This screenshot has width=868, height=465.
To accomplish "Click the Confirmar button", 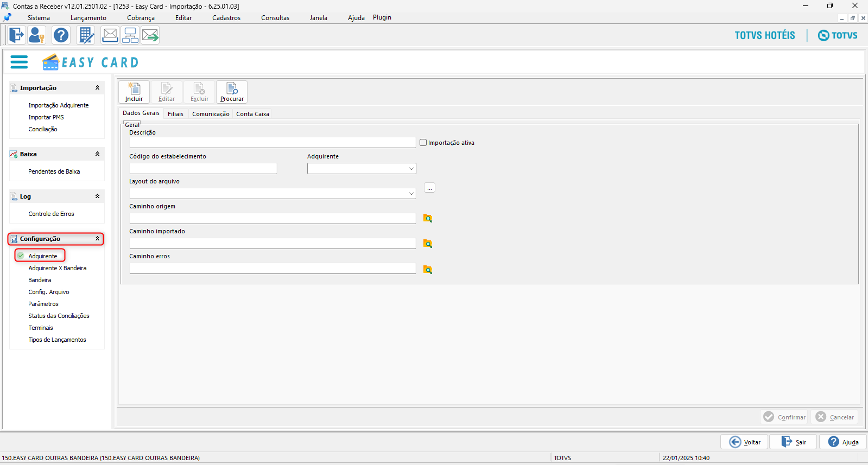I will pyautogui.click(x=784, y=417).
